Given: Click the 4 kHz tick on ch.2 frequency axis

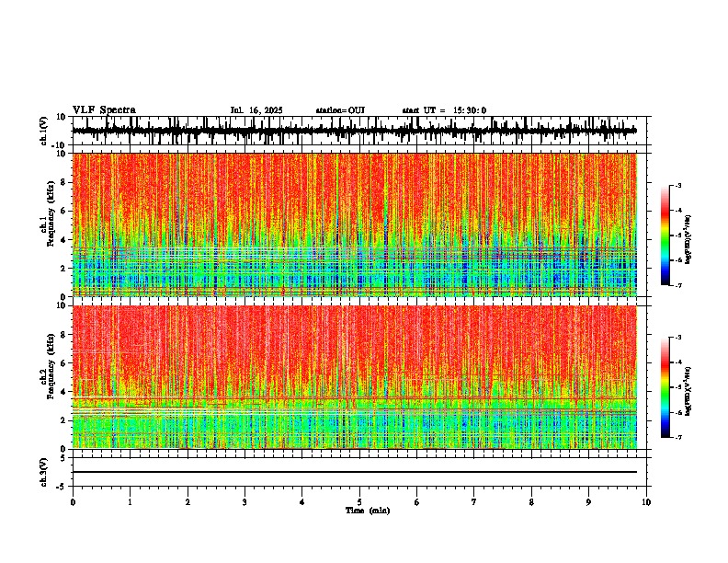Looking at the screenshot, I should pyautogui.click(x=63, y=392).
